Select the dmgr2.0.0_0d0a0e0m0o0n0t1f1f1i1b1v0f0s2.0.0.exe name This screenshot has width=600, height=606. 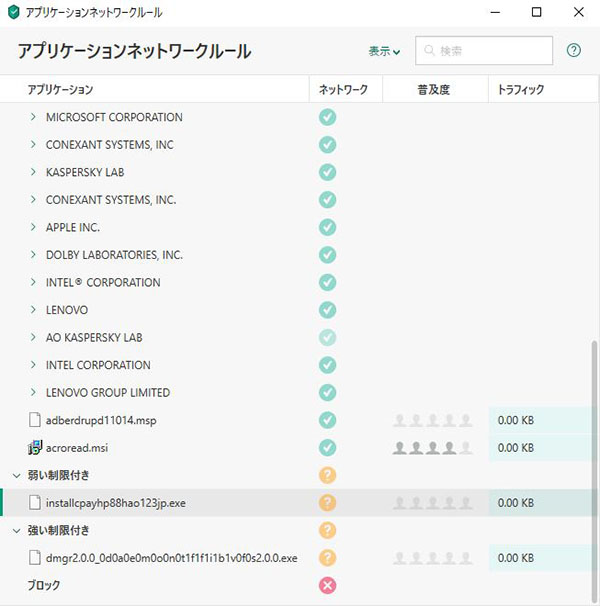click(172, 558)
